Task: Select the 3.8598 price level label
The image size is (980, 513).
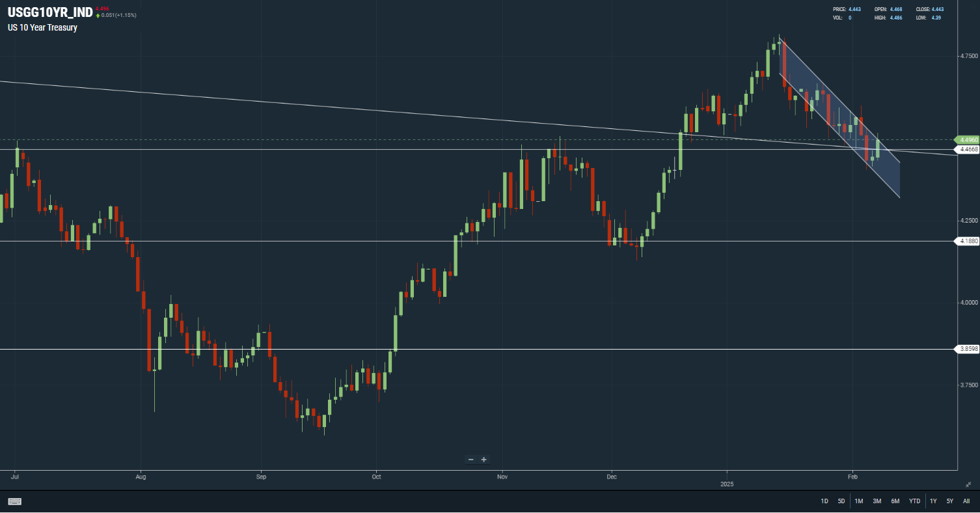Action: tap(970, 349)
